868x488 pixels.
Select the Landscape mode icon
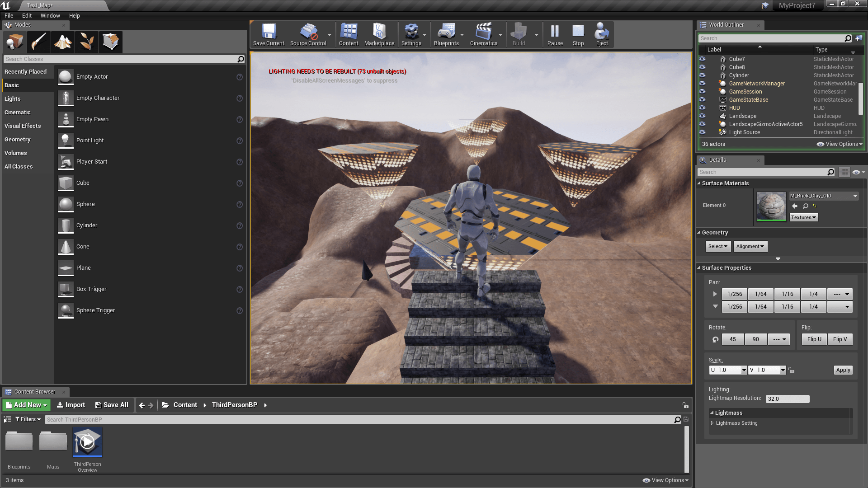pyautogui.click(x=63, y=42)
